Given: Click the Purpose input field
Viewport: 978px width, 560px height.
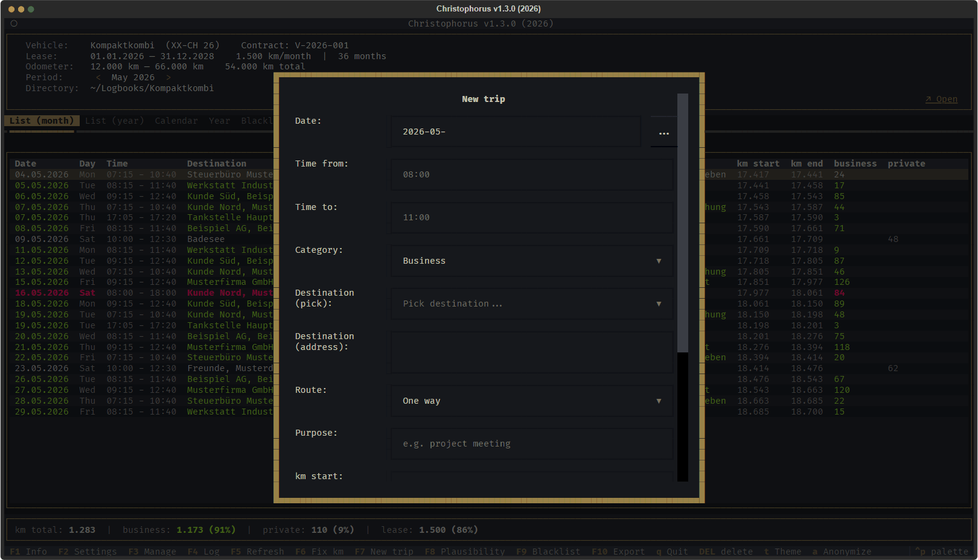Looking at the screenshot, I should [532, 444].
